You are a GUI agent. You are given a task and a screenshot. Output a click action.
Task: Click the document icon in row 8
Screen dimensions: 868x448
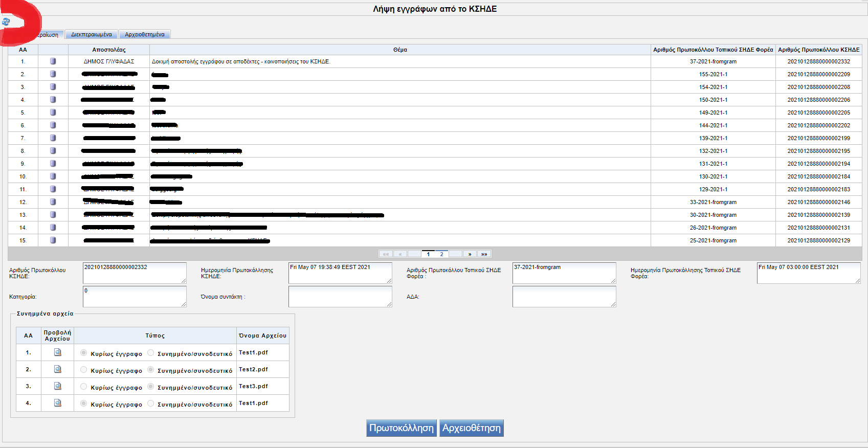pyautogui.click(x=53, y=151)
